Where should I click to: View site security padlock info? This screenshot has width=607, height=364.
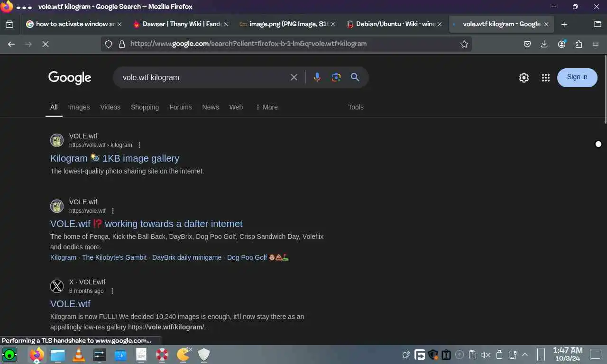pos(122,44)
